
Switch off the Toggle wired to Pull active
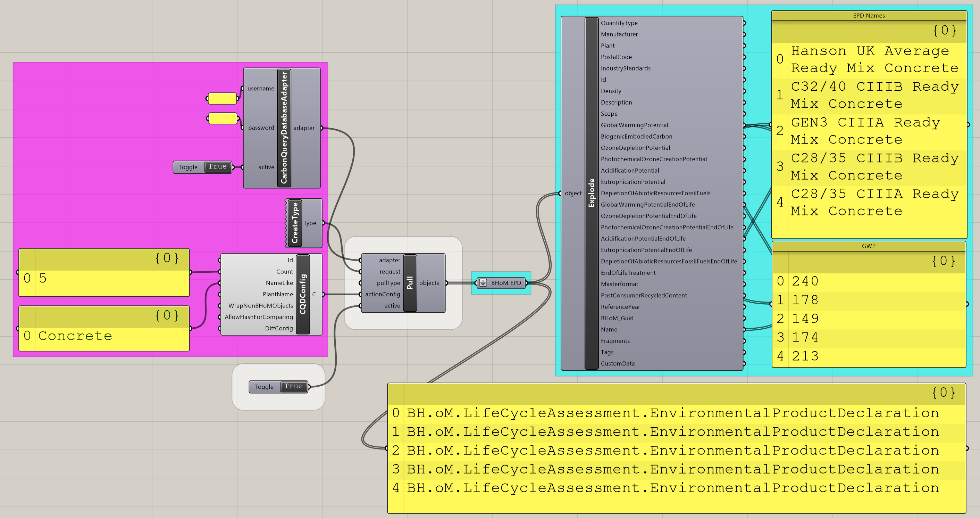tap(293, 387)
